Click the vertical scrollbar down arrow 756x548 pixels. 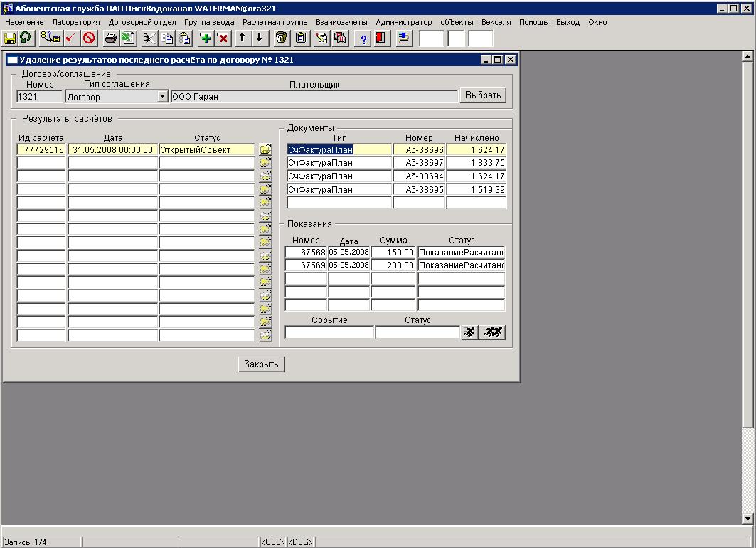pyautogui.click(x=747, y=518)
